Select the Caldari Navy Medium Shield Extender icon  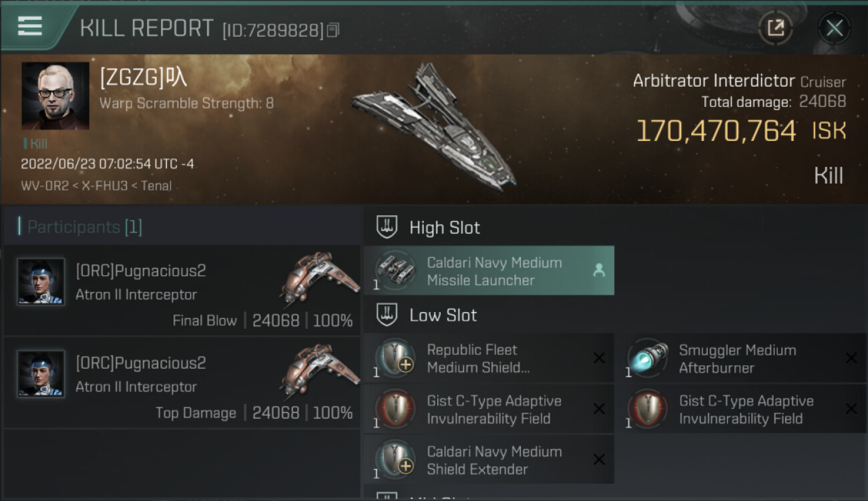click(395, 460)
